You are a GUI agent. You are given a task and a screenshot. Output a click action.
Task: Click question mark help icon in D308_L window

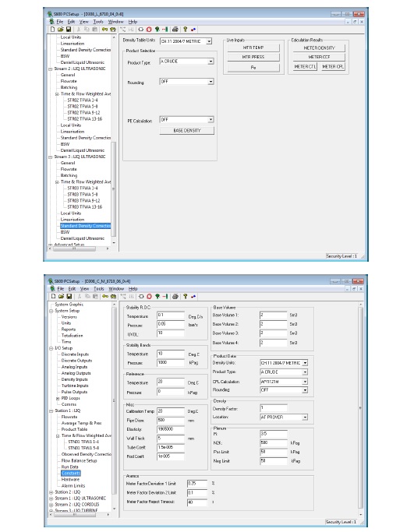click(186, 30)
